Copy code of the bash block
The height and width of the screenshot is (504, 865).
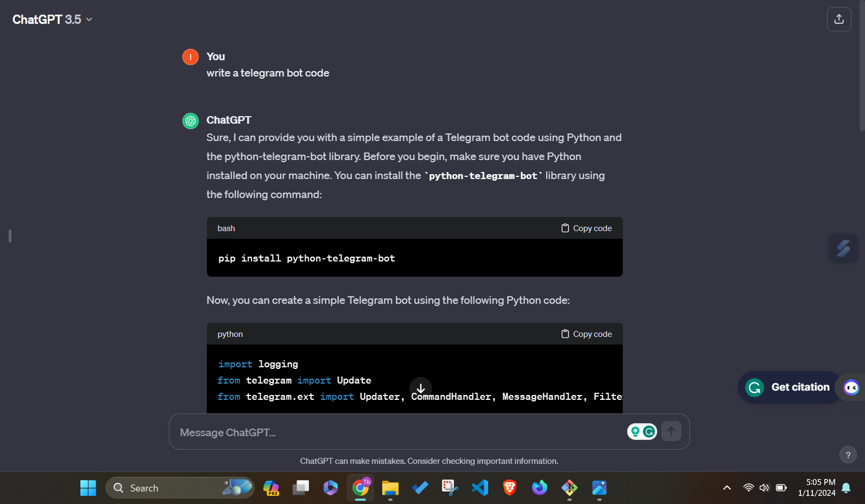pyautogui.click(x=586, y=228)
